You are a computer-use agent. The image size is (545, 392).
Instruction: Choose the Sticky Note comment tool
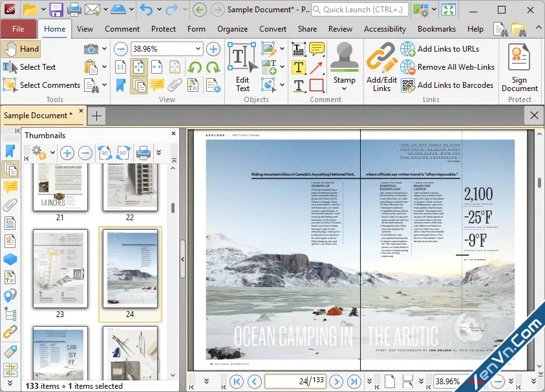pyautogui.click(x=316, y=49)
